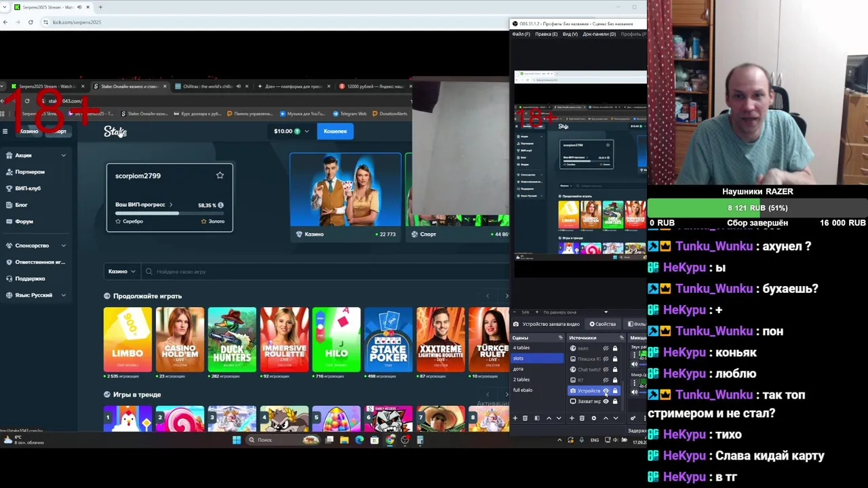Open the Вид menu in OBS
Screen dimensions: 868x488
(570, 34)
